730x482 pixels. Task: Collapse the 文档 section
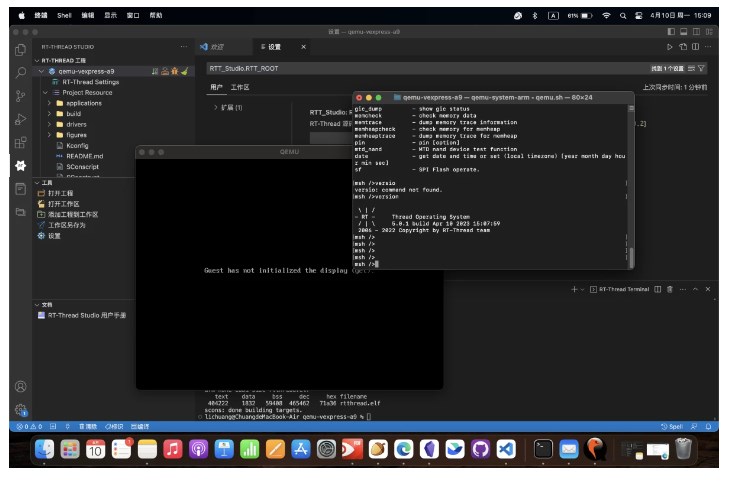point(37,305)
